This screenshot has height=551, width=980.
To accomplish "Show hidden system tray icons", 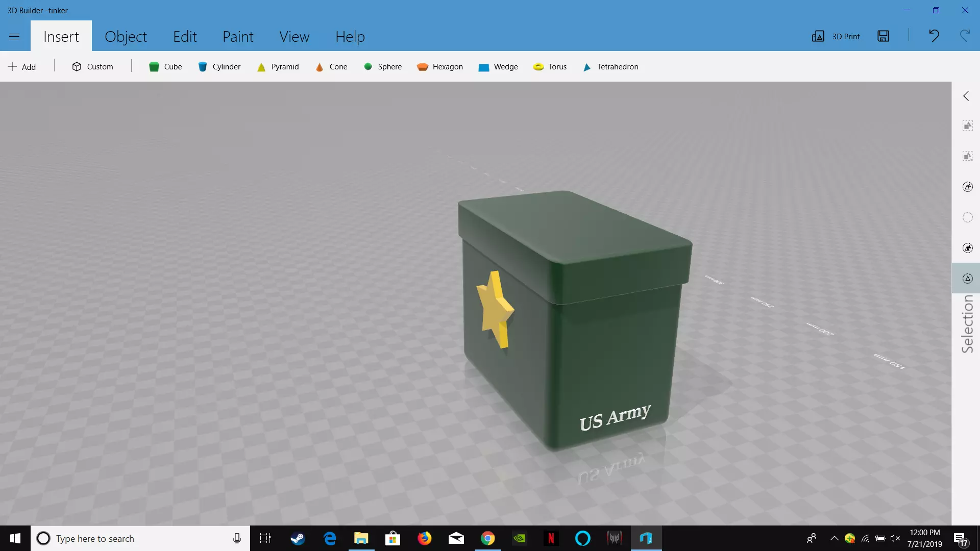I will [x=835, y=538].
